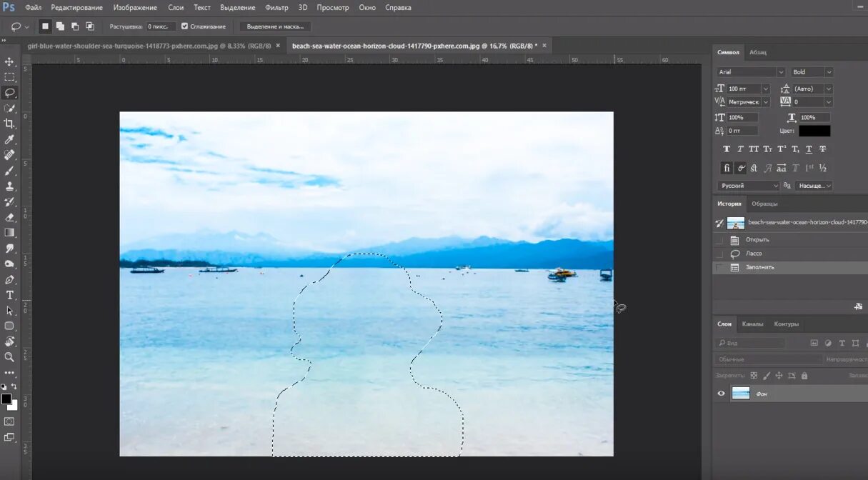
Task: Open the 100 пт font size dropdown
Action: pyautogui.click(x=766, y=89)
